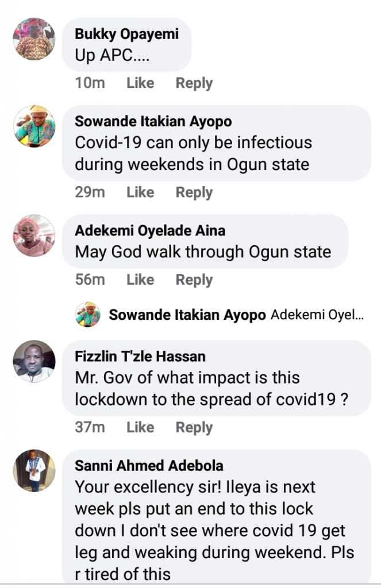The height and width of the screenshot is (588, 381).
Task: Open Sanni Ahmed Adebola's profile photo
Action: 34,470
